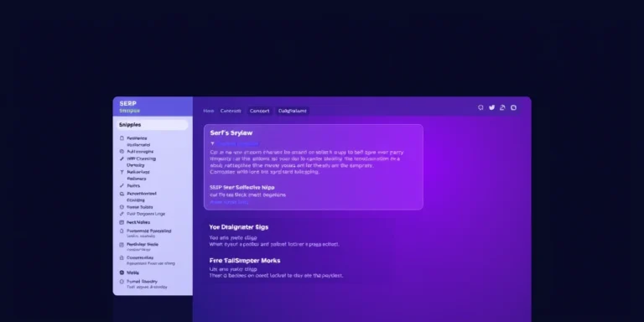Click the share arrow icon in header

tap(502, 107)
